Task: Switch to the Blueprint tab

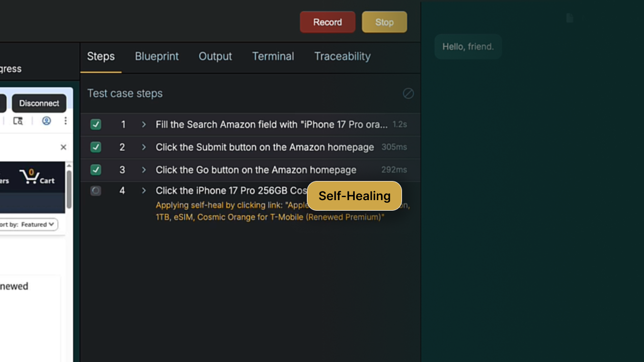Action: click(x=156, y=56)
